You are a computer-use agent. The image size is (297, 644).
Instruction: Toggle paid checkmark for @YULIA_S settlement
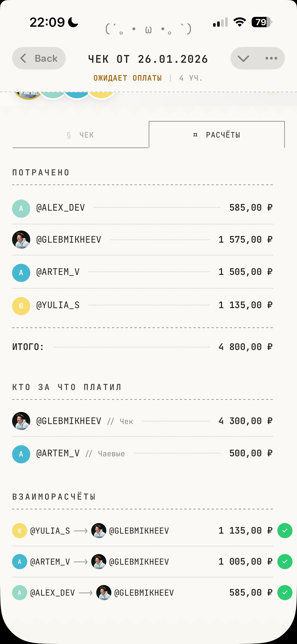click(285, 531)
